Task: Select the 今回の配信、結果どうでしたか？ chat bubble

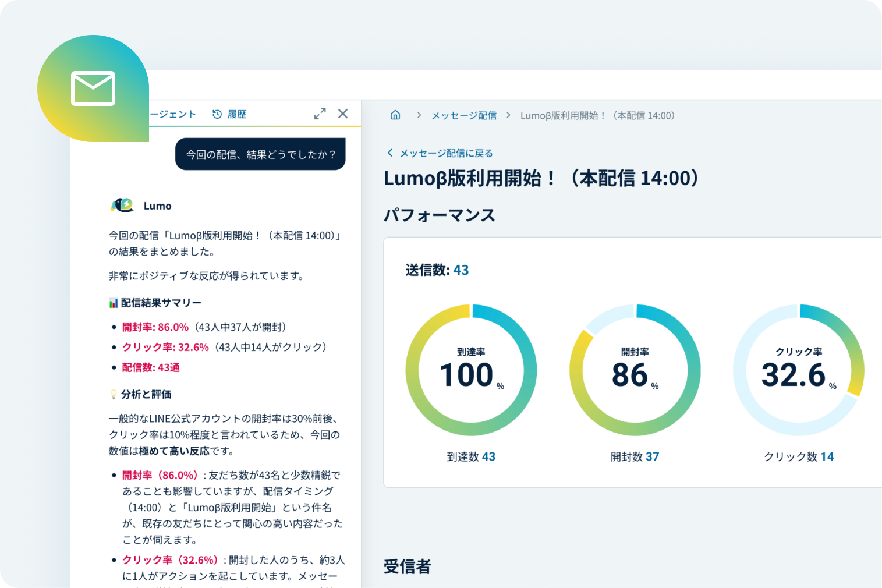Action: (260, 154)
